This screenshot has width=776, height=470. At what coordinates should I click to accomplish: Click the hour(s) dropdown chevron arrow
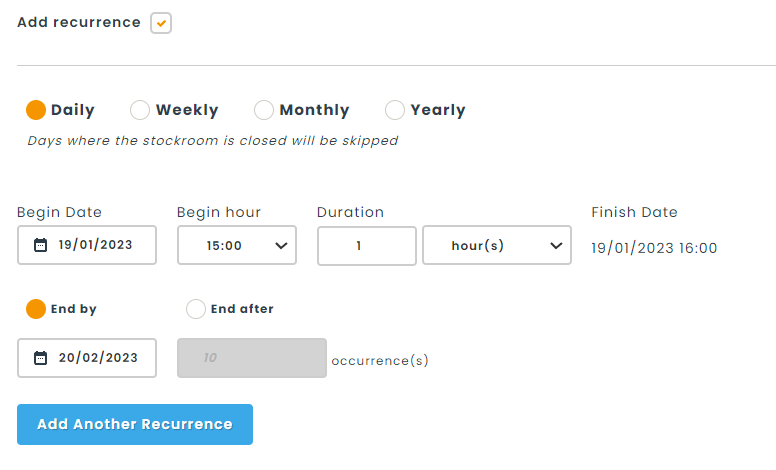coord(555,245)
